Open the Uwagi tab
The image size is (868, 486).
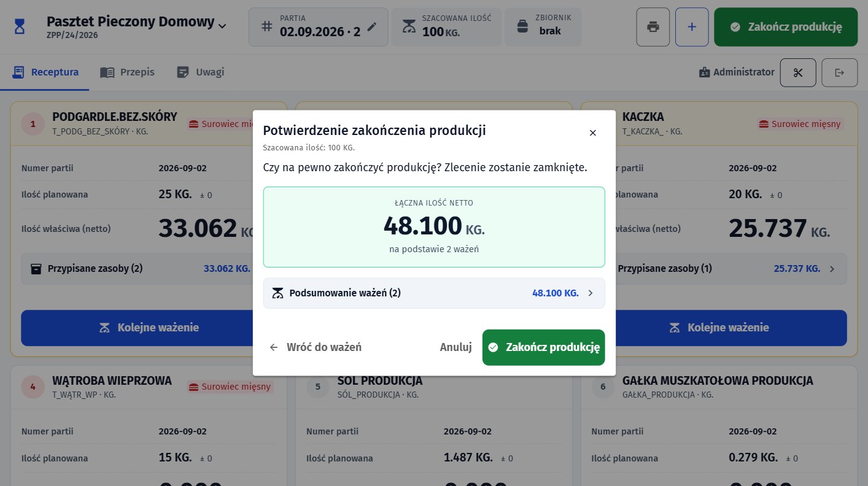point(201,72)
